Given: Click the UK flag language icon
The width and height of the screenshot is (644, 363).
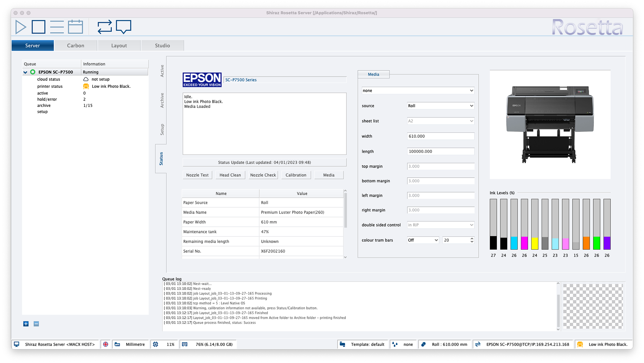Looking at the screenshot, I should [106, 344].
